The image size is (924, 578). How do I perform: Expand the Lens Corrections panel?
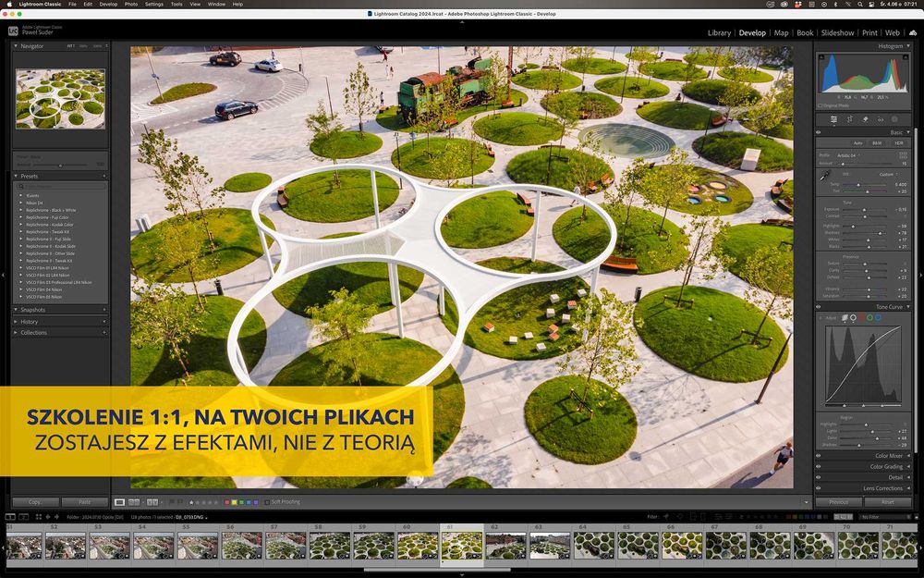coord(907,488)
